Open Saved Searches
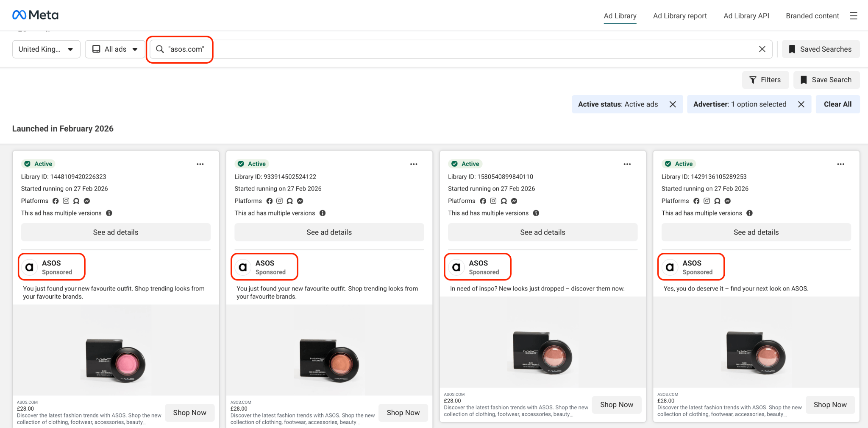The height and width of the screenshot is (428, 868). tap(821, 49)
